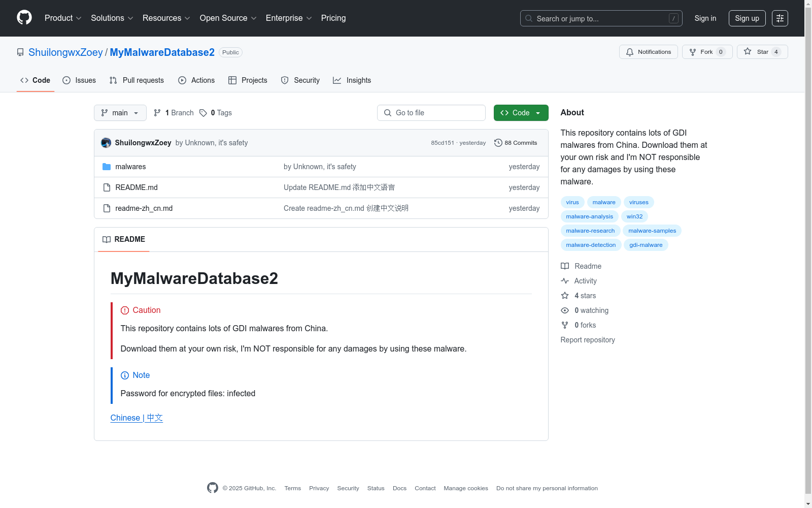Screen dimensions: 812x508
Task: Select the gdi-malware topic tag
Action: 646,245
